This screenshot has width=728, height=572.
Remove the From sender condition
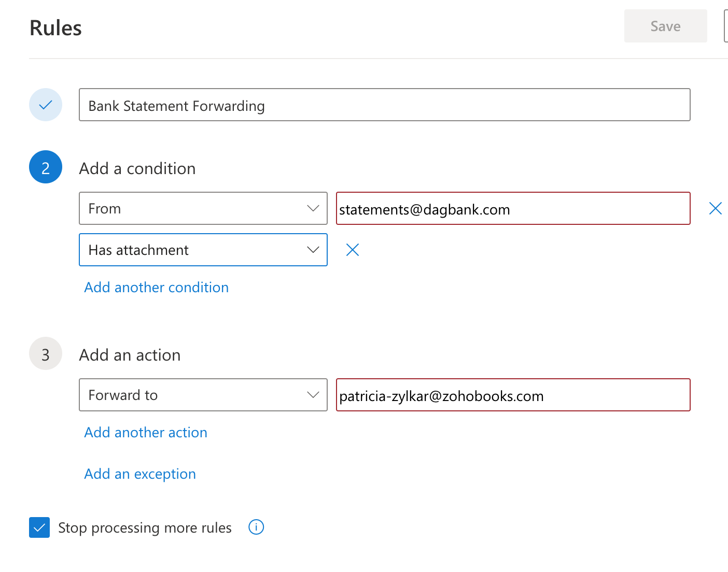(715, 208)
